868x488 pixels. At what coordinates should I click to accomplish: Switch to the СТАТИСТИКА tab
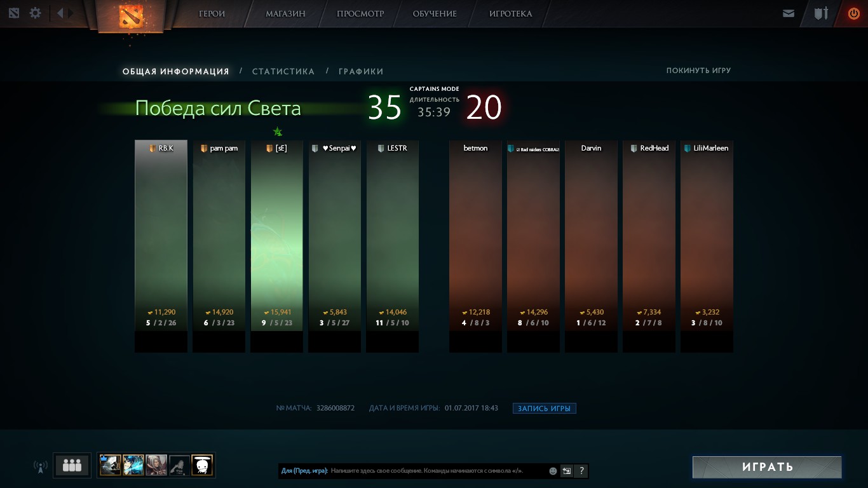(x=283, y=71)
